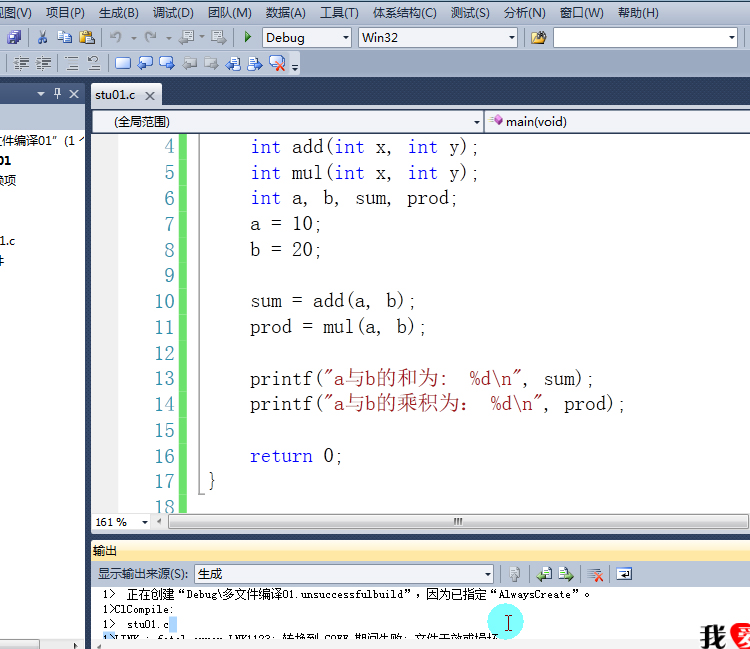The width and height of the screenshot is (750, 649).
Task: Go to next bookmark in document
Action: tap(255, 63)
